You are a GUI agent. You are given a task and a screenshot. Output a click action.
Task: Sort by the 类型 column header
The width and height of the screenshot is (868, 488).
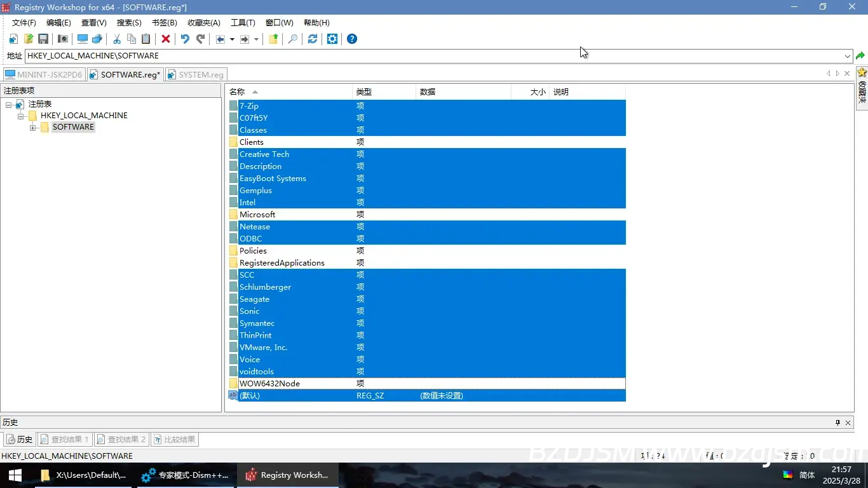point(384,92)
